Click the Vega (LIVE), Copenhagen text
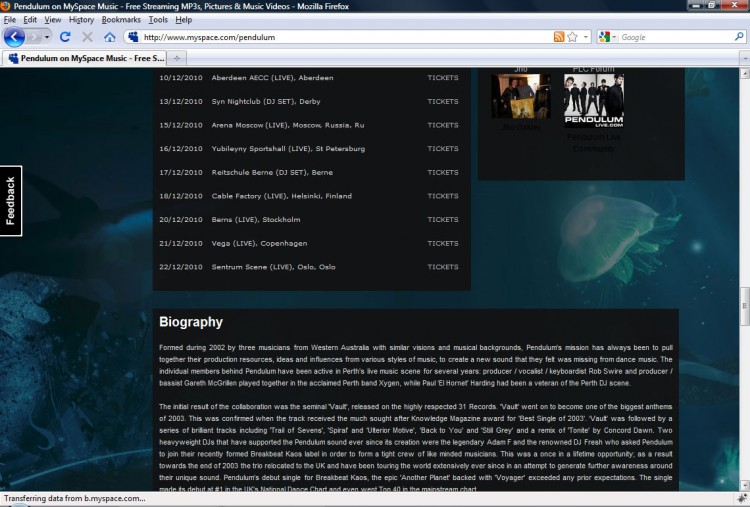The height and width of the screenshot is (507, 750). coord(259,243)
